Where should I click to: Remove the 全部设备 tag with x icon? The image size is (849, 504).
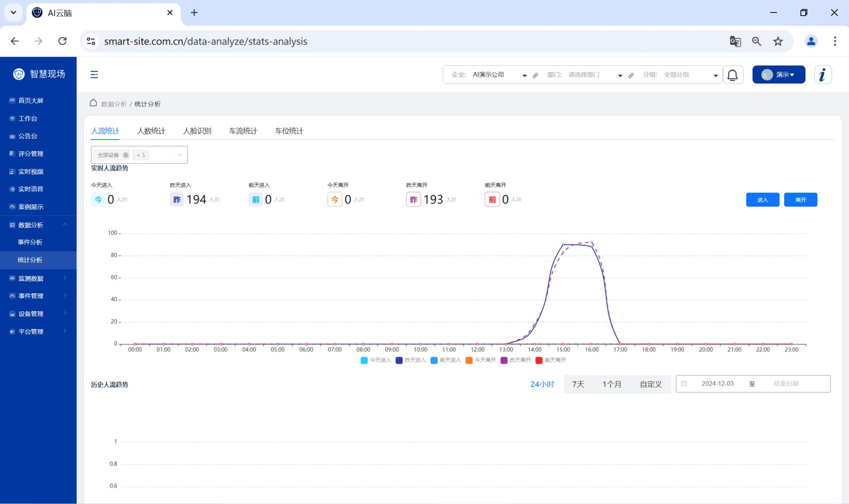[125, 155]
